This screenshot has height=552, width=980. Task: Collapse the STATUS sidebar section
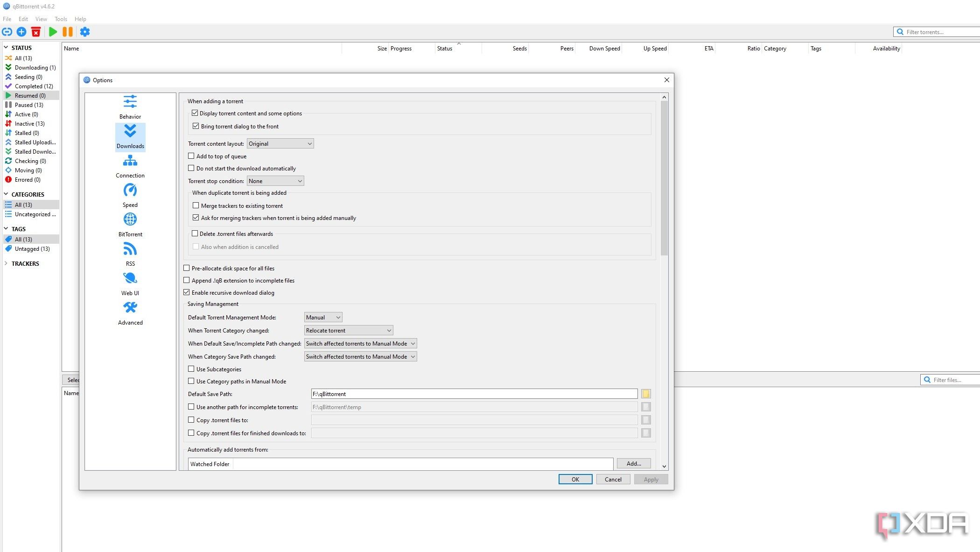tap(6, 48)
